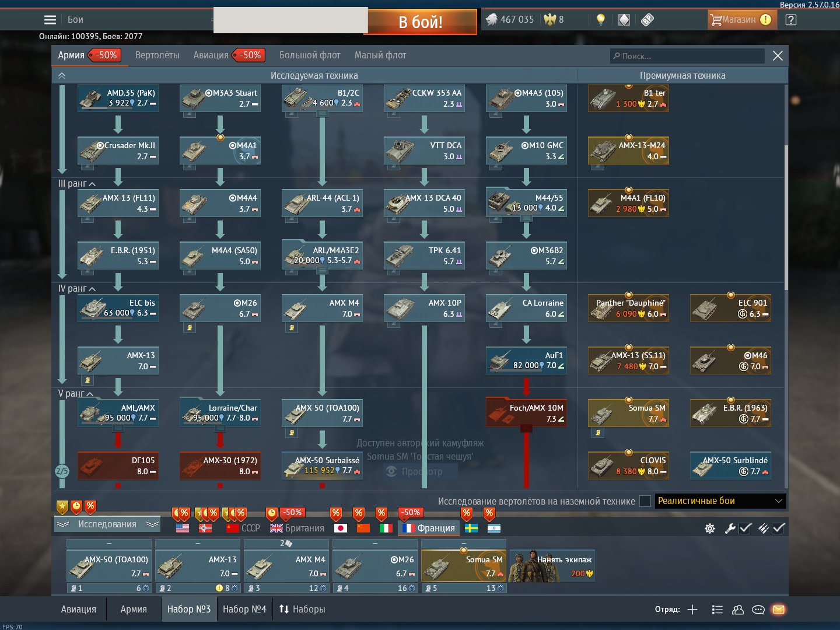Select the Japan flag nation
Image resolution: width=840 pixels, height=630 pixels.
tap(341, 528)
